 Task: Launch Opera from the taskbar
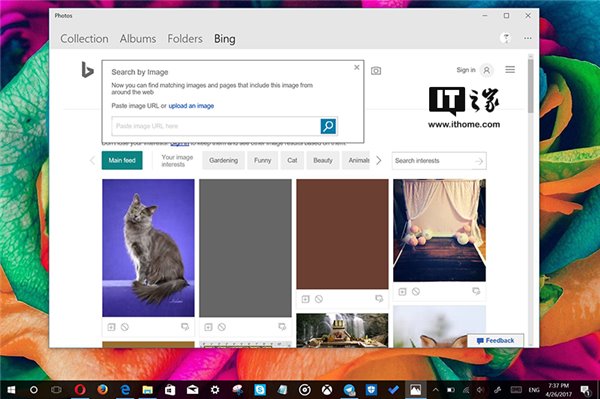(80, 390)
